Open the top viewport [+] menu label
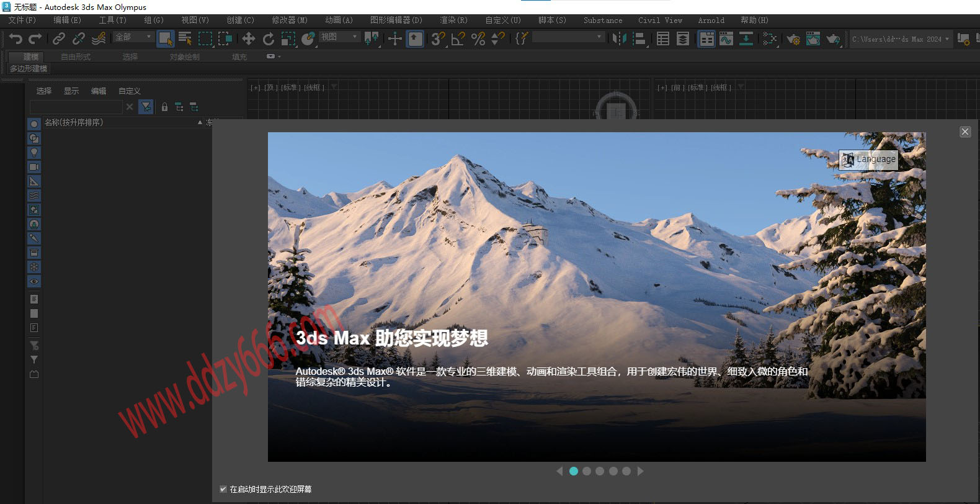Image resolution: width=980 pixels, height=504 pixels. point(256,88)
